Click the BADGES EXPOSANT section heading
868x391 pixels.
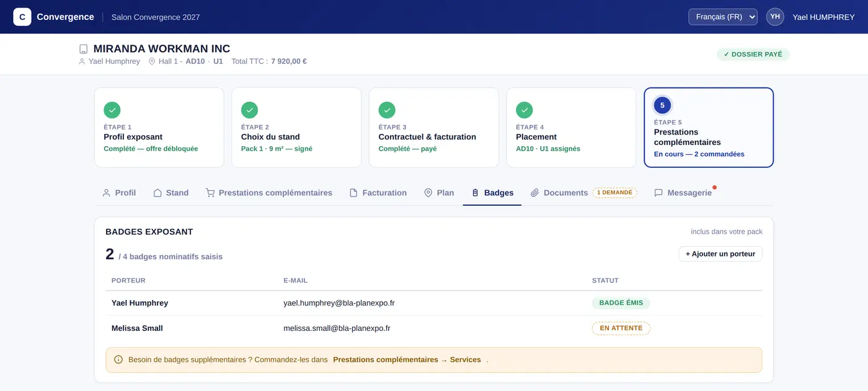(x=149, y=232)
